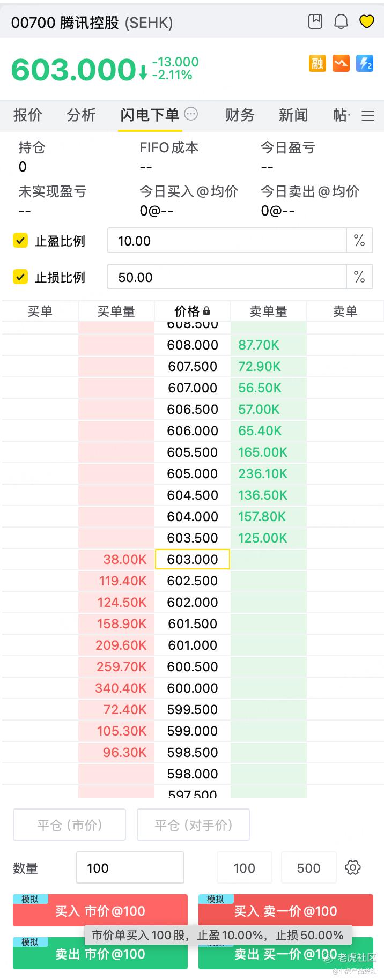Image resolution: width=384 pixels, height=980 pixels.
Task: Uncheck the 止损比例 checkbox
Action: point(20,277)
